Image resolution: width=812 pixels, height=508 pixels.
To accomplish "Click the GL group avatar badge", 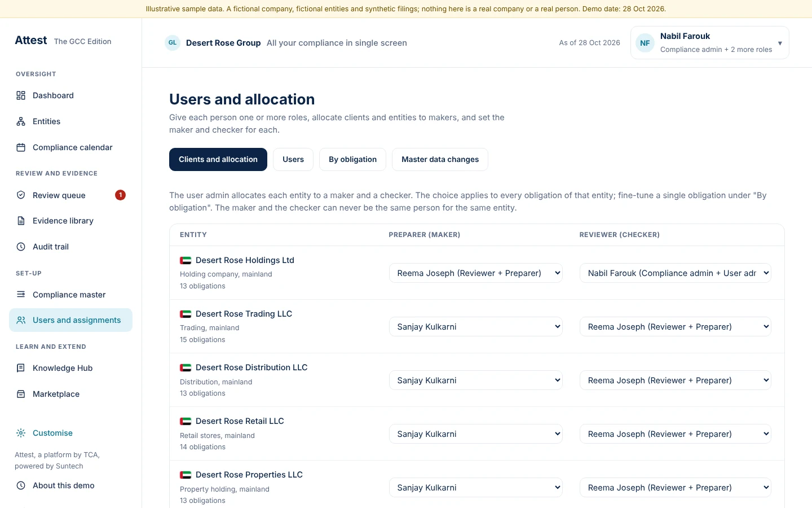I will point(173,43).
